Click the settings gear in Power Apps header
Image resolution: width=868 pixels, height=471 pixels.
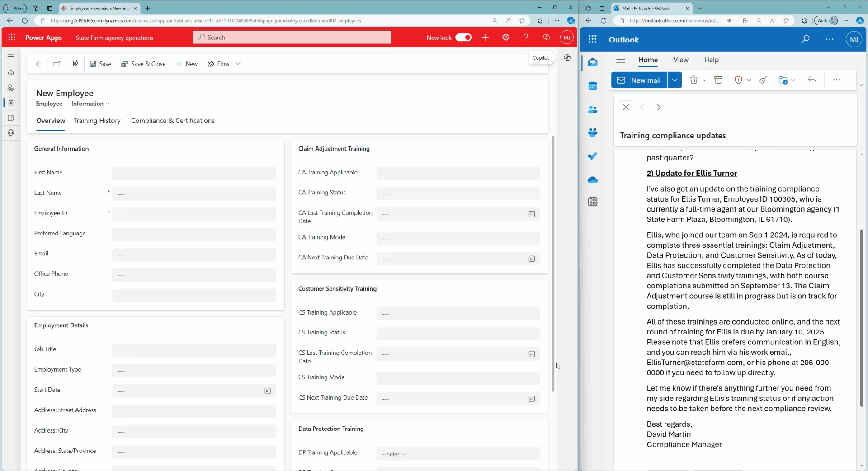pos(505,38)
